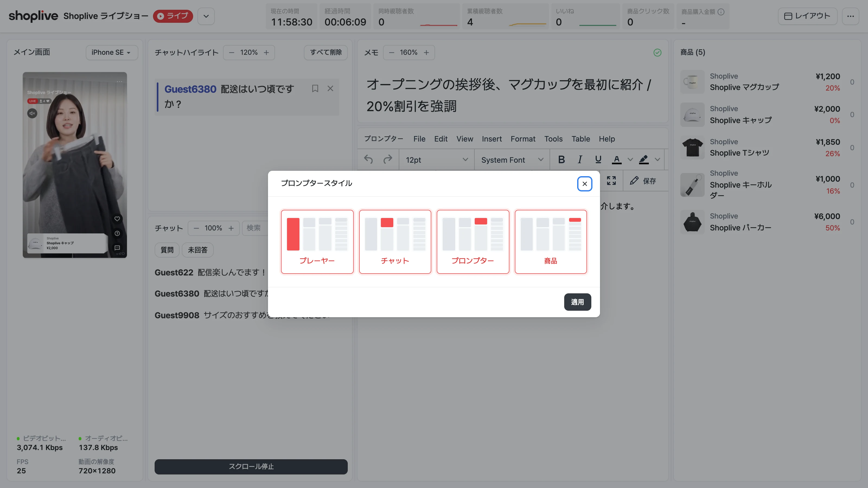Open the iPhone SE device dropdown

pyautogui.click(x=111, y=53)
